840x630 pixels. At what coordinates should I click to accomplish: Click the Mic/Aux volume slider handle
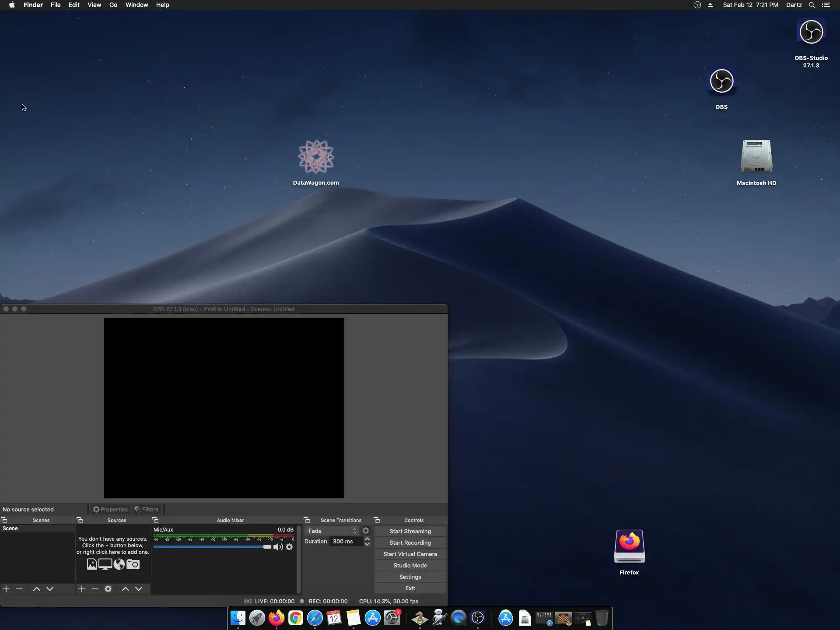tap(267, 547)
